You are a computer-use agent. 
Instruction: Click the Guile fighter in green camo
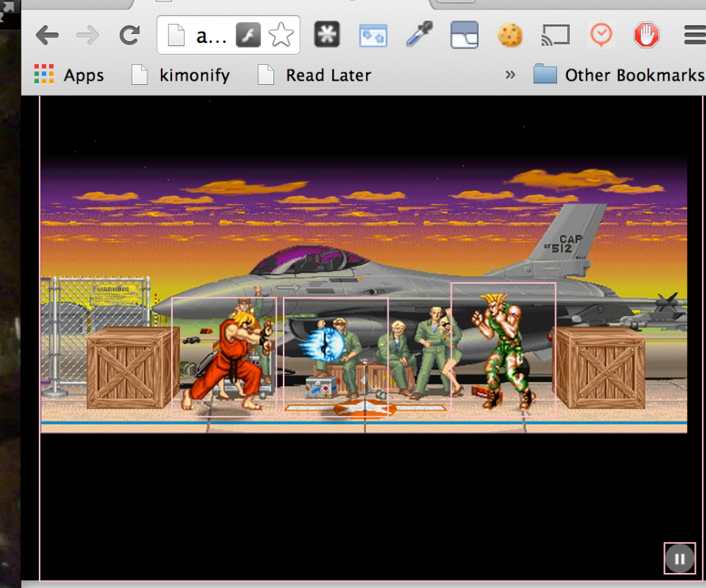(503, 352)
